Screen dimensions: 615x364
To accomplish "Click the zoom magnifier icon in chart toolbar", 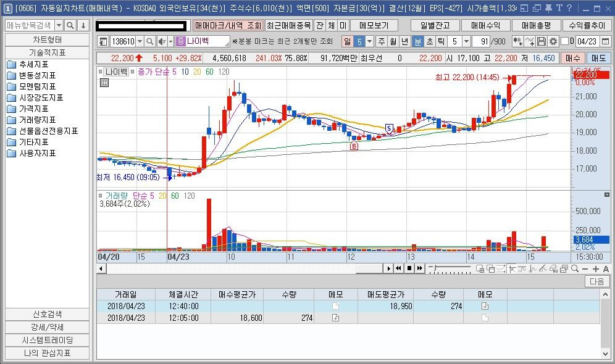I will click(x=575, y=268).
